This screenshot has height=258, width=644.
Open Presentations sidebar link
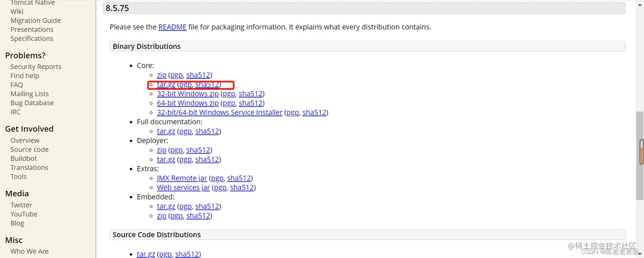click(x=32, y=29)
